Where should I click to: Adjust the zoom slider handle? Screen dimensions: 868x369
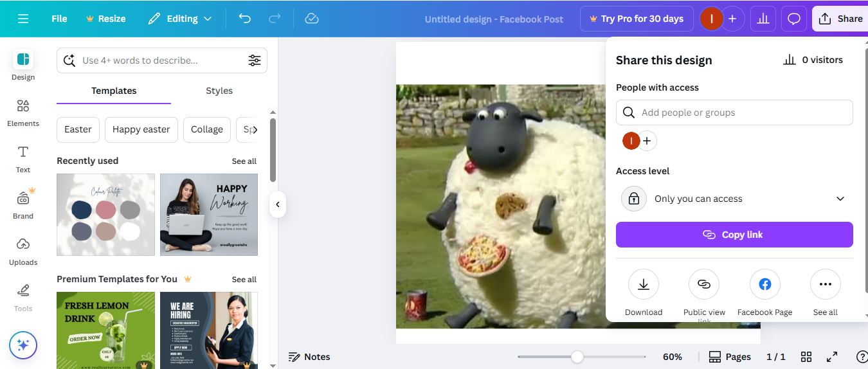coord(577,357)
